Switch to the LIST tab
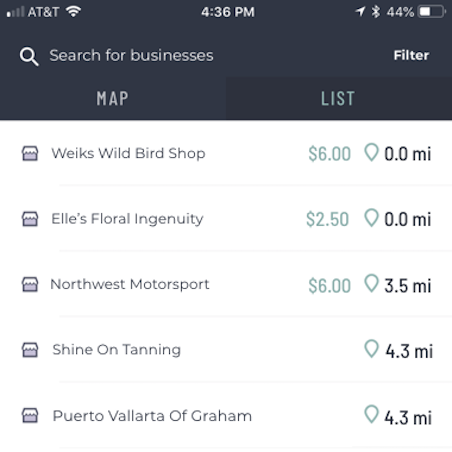The height and width of the screenshot is (452, 452). click(x=339, y=98)
